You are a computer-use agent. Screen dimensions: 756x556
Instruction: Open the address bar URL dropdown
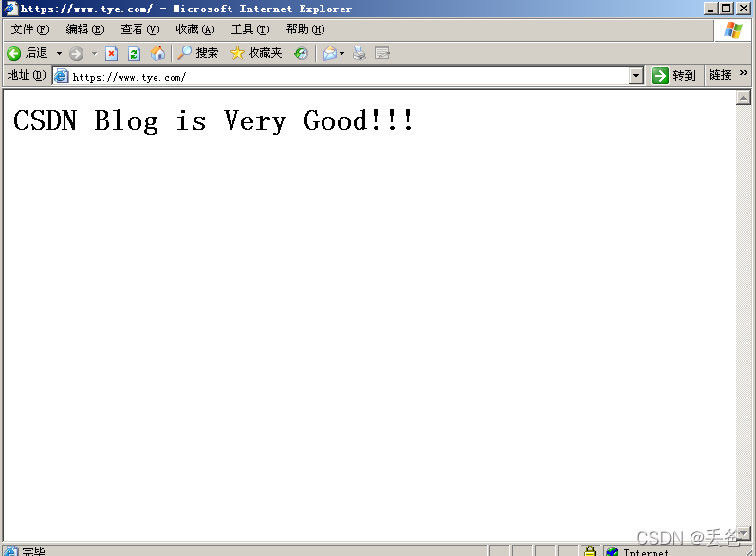point(636,76)
